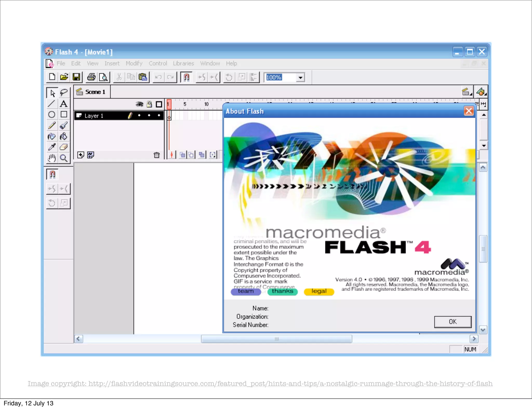This screenshot has width=532, height=409.
Task: Select the Eraser tool
Action: pyautogui.click(x=64, y=147)
